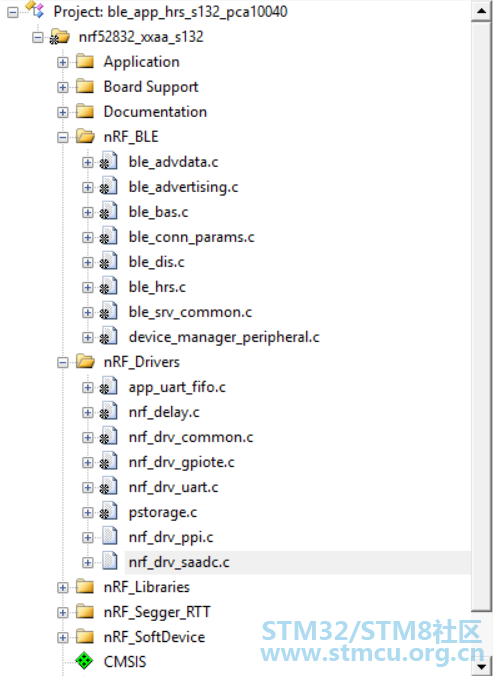Click the nrf52832_xxaa_s132 target folder icon

tap(59, 37)
